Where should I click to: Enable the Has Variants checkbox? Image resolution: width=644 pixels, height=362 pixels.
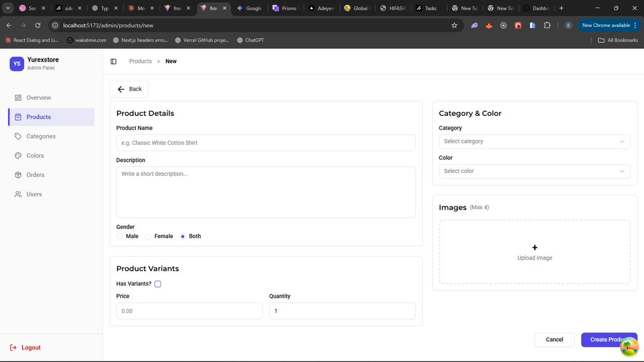(157, 284)
